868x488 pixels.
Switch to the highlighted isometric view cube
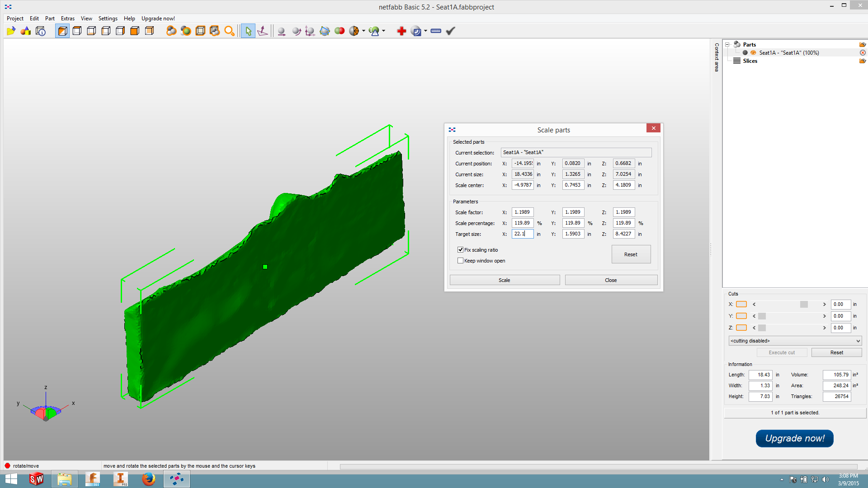coord(62,31)
